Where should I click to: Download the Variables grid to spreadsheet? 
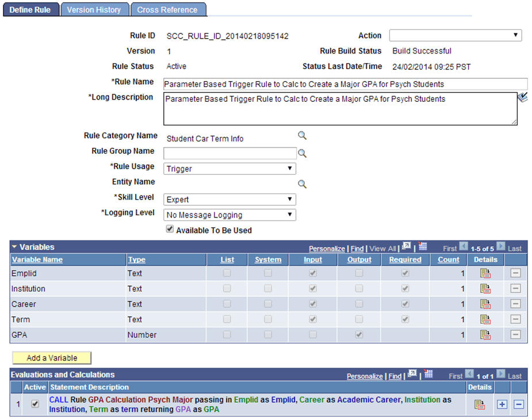tap(423, 246)
